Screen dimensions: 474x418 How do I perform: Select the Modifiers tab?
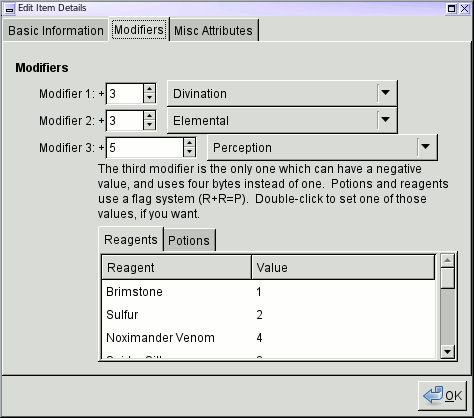point(139,30)
